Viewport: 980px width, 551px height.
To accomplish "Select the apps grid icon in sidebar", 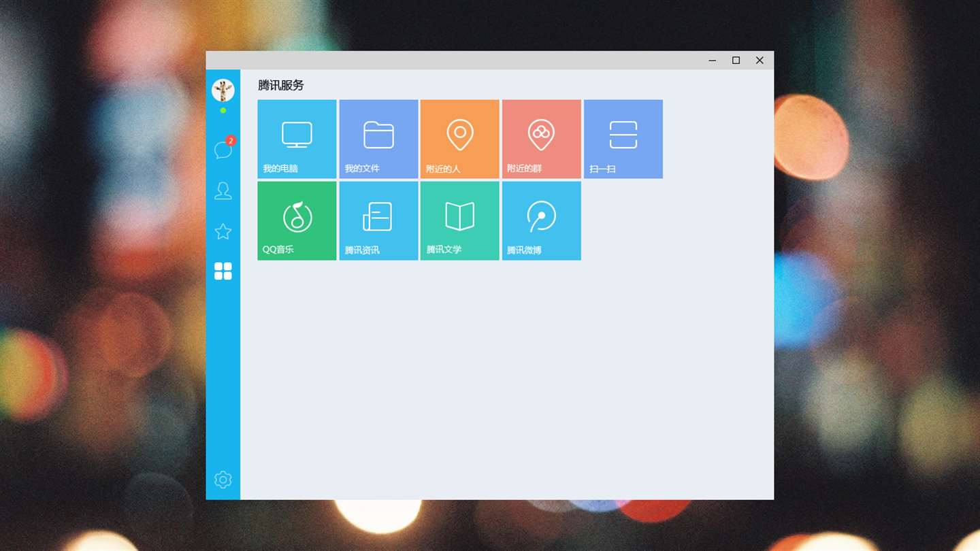I will 223,271.
